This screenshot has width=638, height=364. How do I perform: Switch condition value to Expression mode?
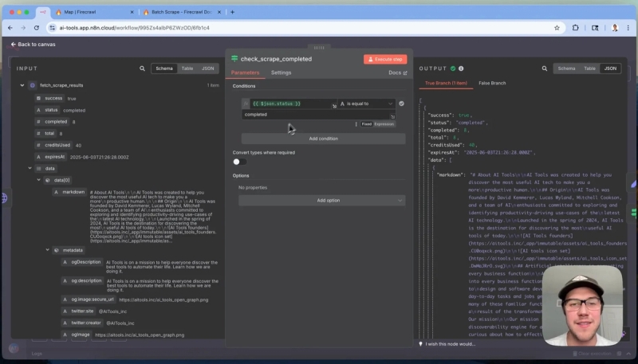pyautogui.click(x=384, y=124)
